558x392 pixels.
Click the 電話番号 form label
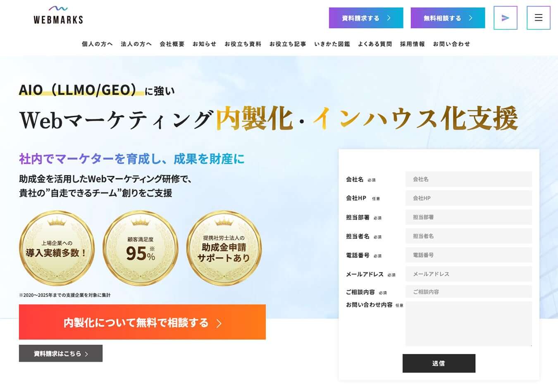pos(358,255)
